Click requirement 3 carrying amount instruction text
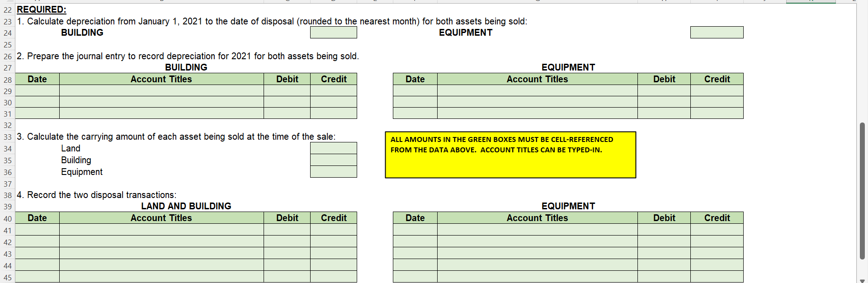Screen dimensions: 868x283 point(176,137)
